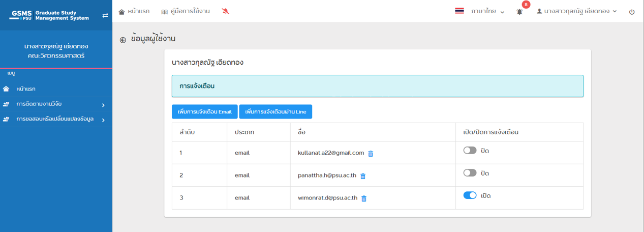Viewport: 644px width, 232px height.
Task: Click the power logout icon
Action: point(632,12)
